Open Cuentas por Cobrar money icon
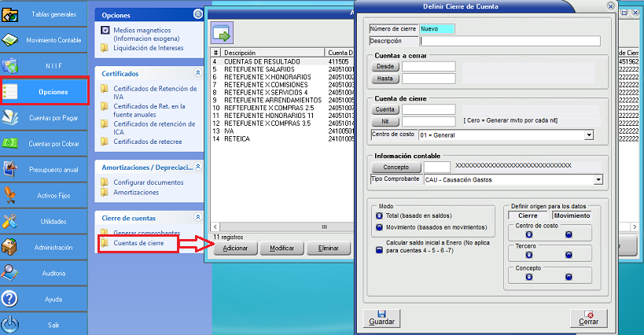The width and height of the screenshot is (644, 335). 11,143
